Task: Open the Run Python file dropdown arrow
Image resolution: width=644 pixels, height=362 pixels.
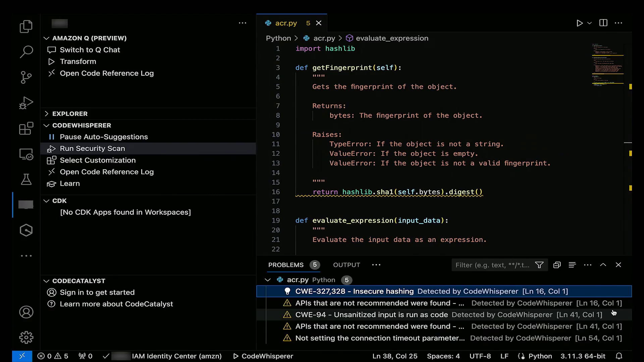Action: [x=590, y=23]
